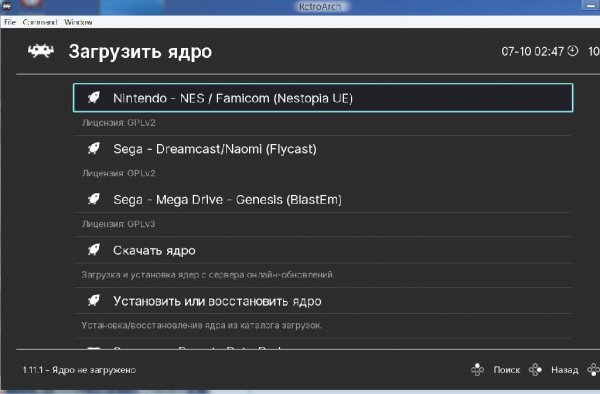The height and width of the screenshot is (394, 600).
Task: Select Nintendo - NES / Famicom (Nestopia UE) core
Action: click(x=323, y=98)
